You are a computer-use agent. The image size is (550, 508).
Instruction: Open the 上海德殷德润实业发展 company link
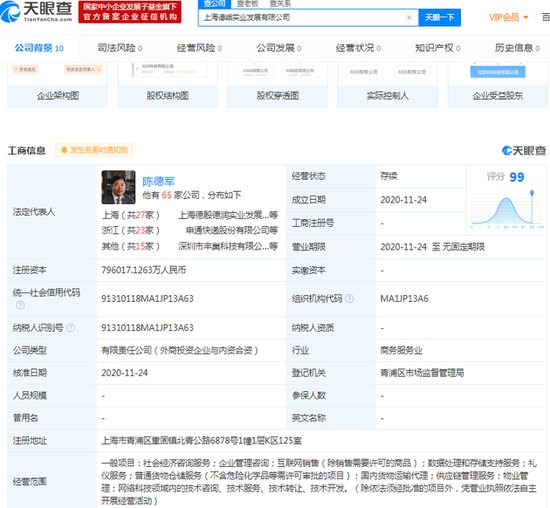pyautogui.click(x=228, y=215)
